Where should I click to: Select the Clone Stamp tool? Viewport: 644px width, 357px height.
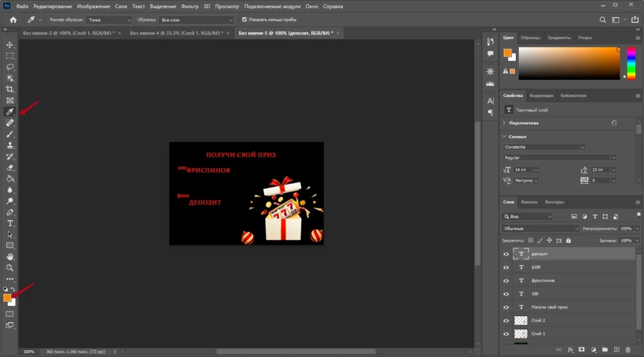10,145
